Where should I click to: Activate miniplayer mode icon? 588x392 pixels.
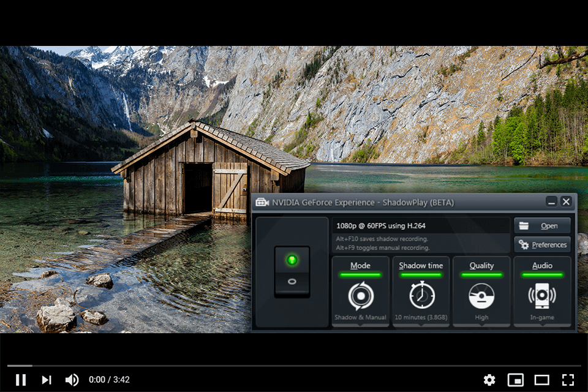click(516, 380)
